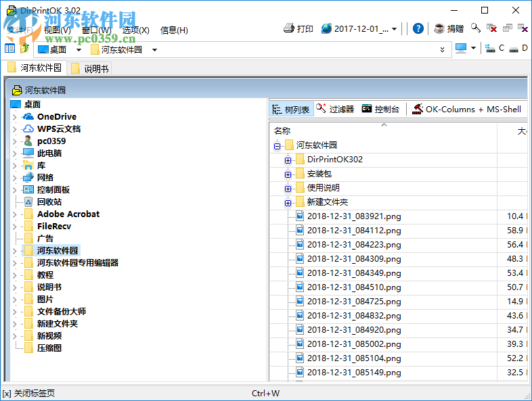Select the 新视频 folder in tree
Screen dimensions: 532x401
click(x=49, y=336)
